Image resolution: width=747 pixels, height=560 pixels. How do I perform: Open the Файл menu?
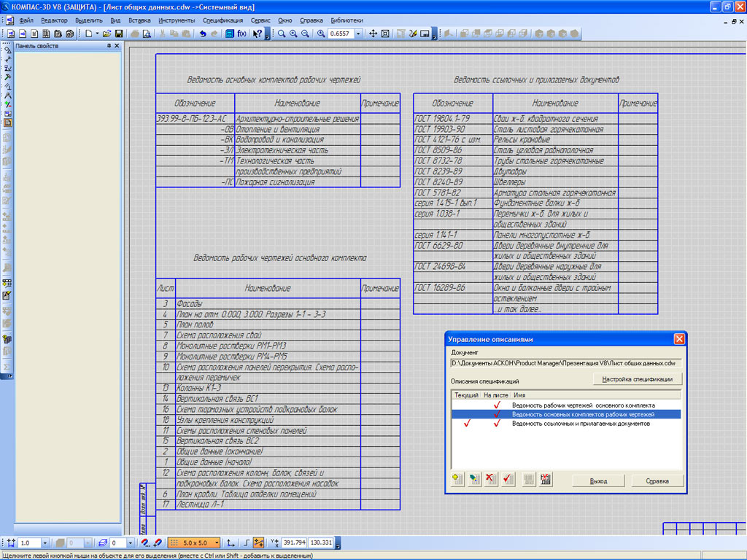[26, 20]
